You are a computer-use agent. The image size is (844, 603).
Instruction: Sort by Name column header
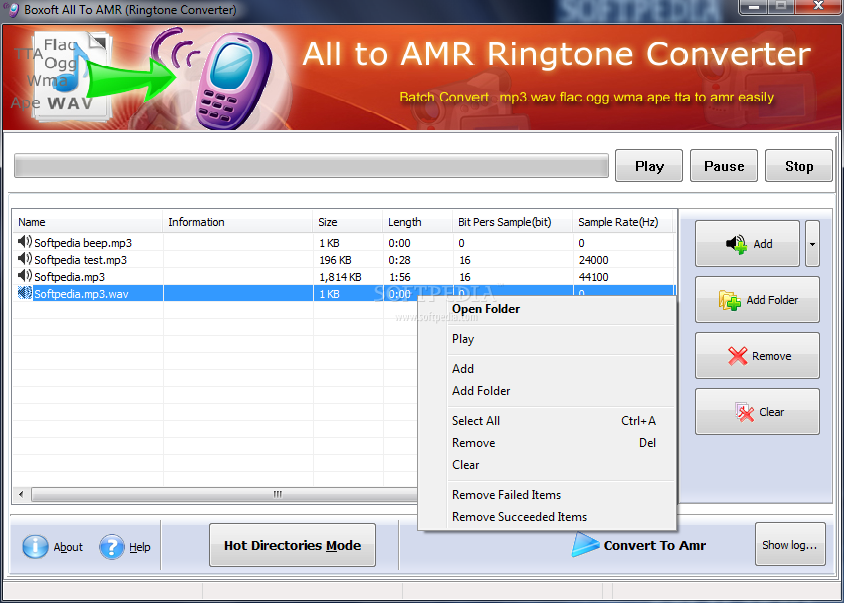point(88,222)
